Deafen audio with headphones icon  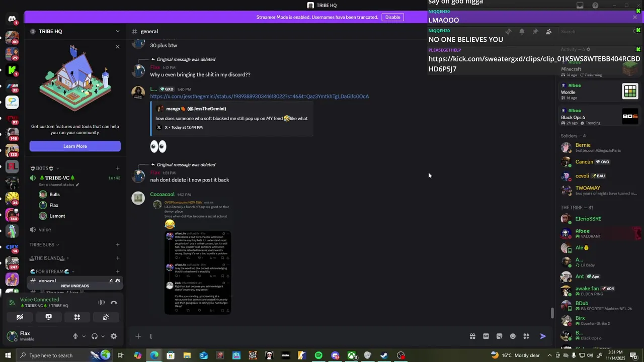coord(95,336)
